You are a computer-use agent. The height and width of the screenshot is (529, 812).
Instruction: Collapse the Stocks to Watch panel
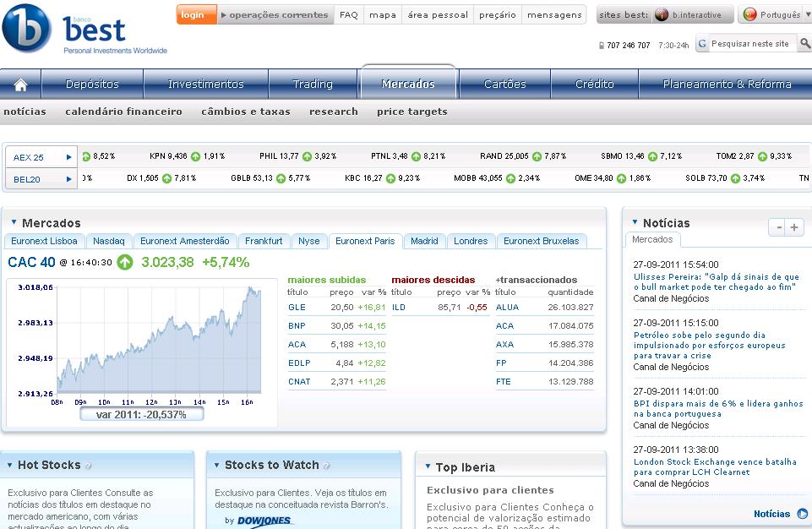pos(217,466)
